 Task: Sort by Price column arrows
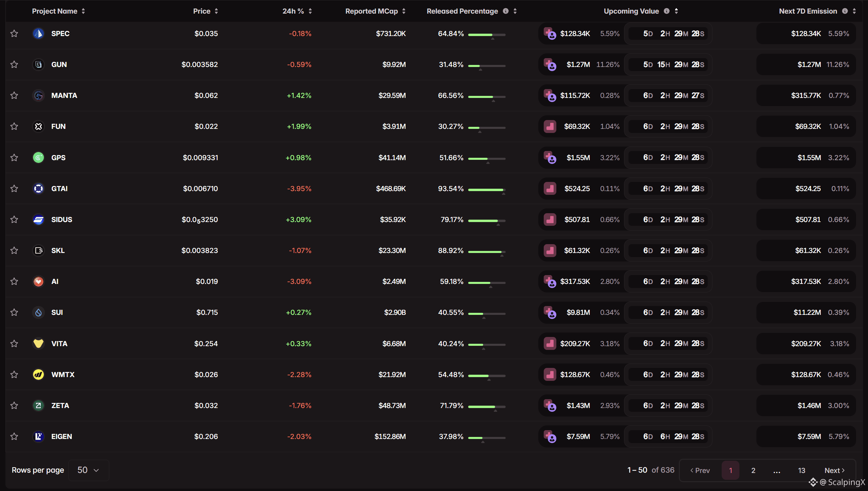tap(216, 11)
